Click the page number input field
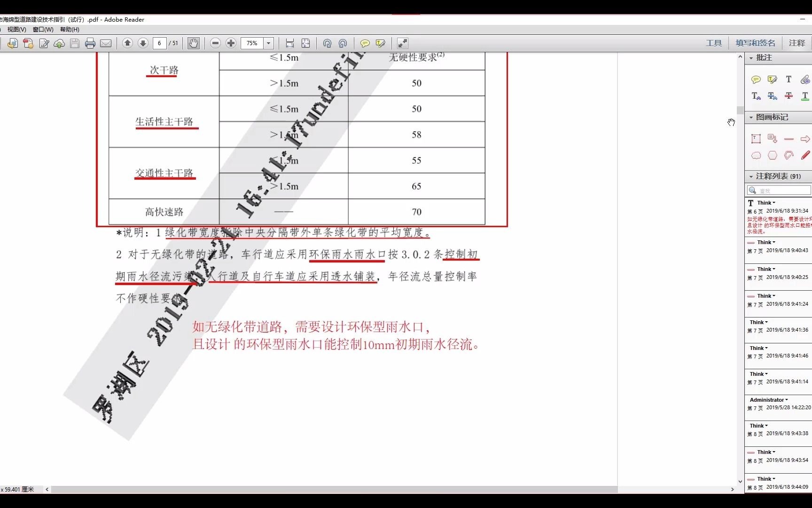Viewport: 812px width, 508px height. tap(160, 43)
